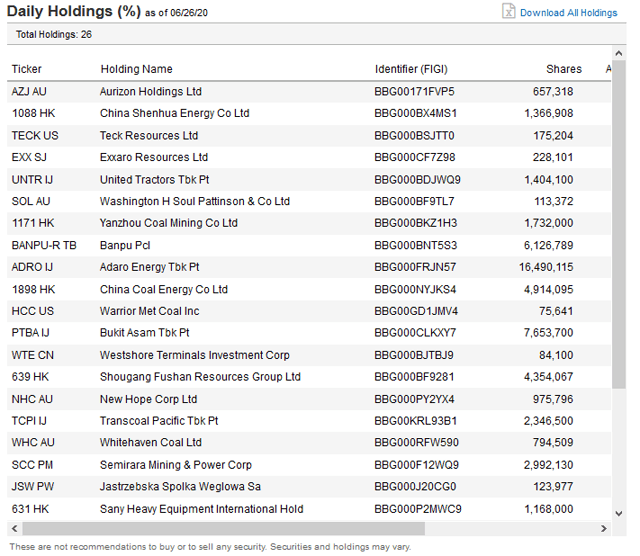Select the SCC PM ticker cell
Viewport: 640px width, 556px height.
click(32, 465)
